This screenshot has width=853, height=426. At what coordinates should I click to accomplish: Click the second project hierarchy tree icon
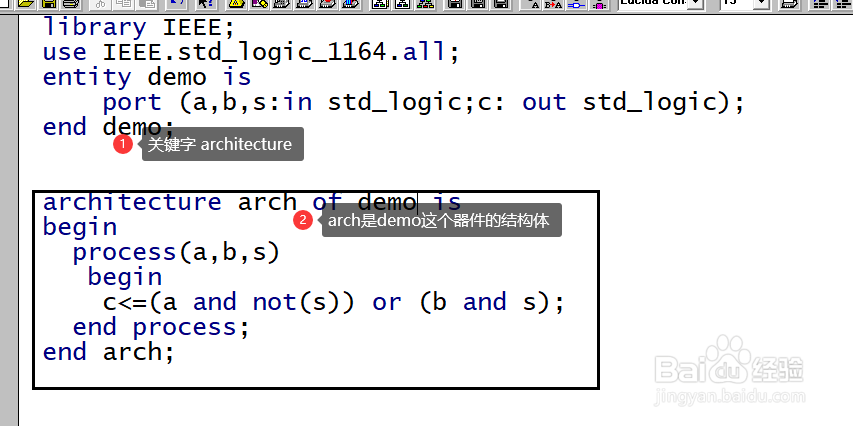click(403, 4)
